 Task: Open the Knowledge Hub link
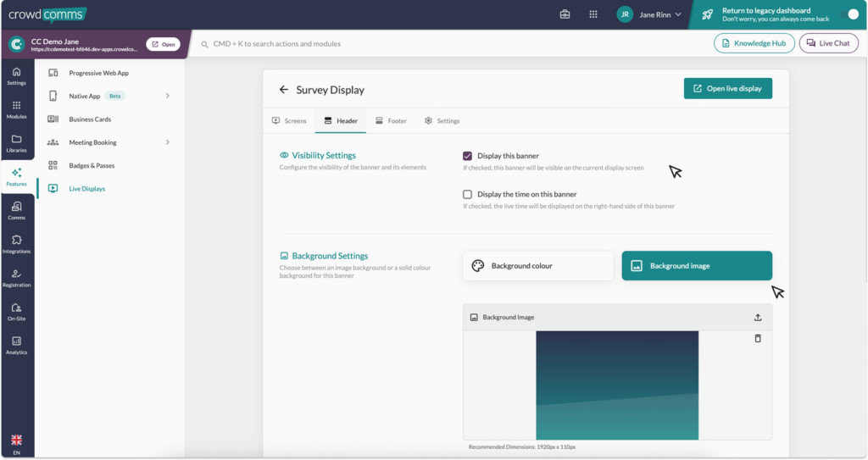click(754, 43)
